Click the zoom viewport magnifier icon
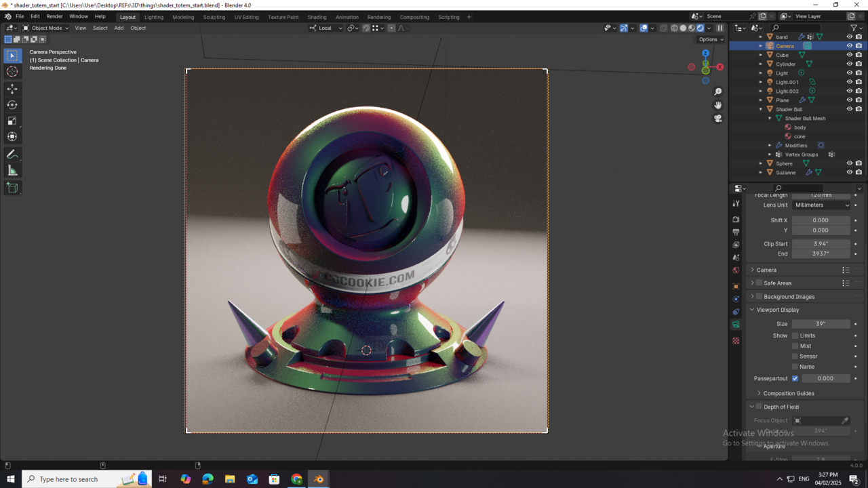 pos(718,91)
